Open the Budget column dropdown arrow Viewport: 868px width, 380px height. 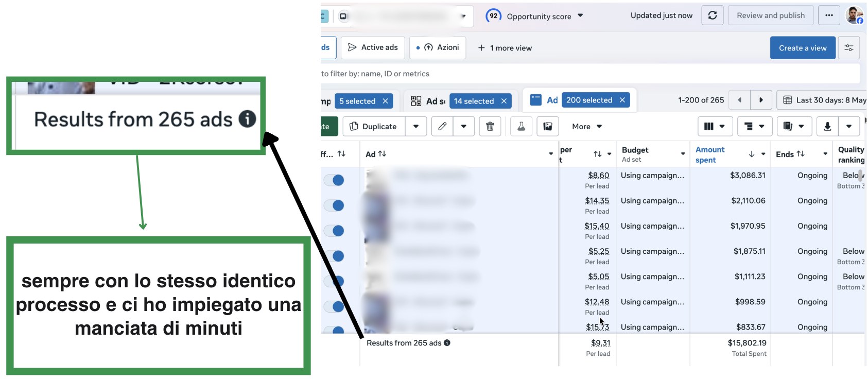683,154
